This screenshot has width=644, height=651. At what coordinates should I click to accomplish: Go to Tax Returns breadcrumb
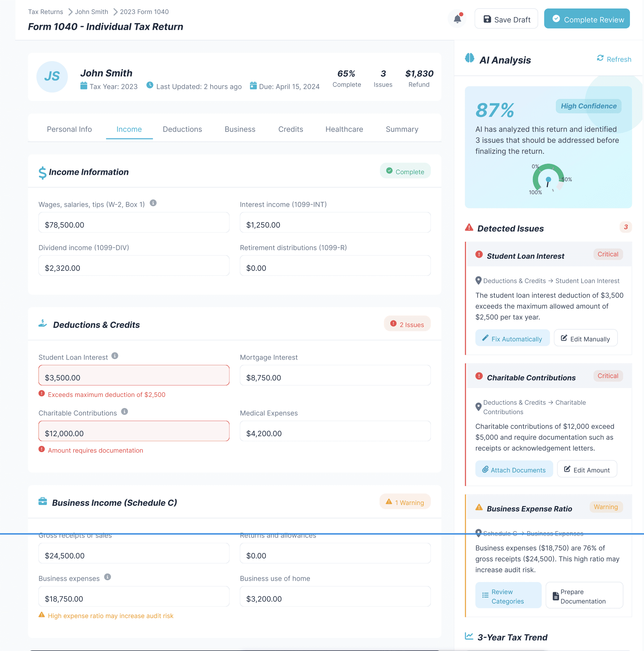[45, 12]
